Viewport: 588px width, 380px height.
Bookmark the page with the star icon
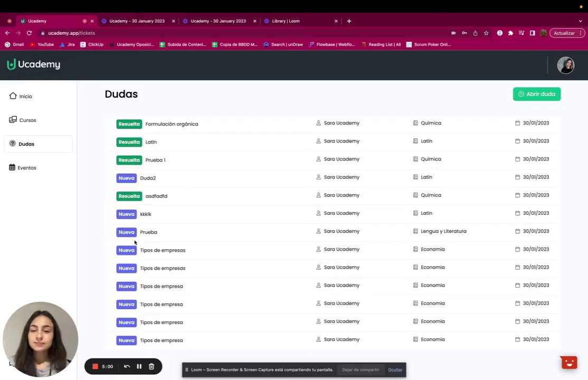[486, 33]
